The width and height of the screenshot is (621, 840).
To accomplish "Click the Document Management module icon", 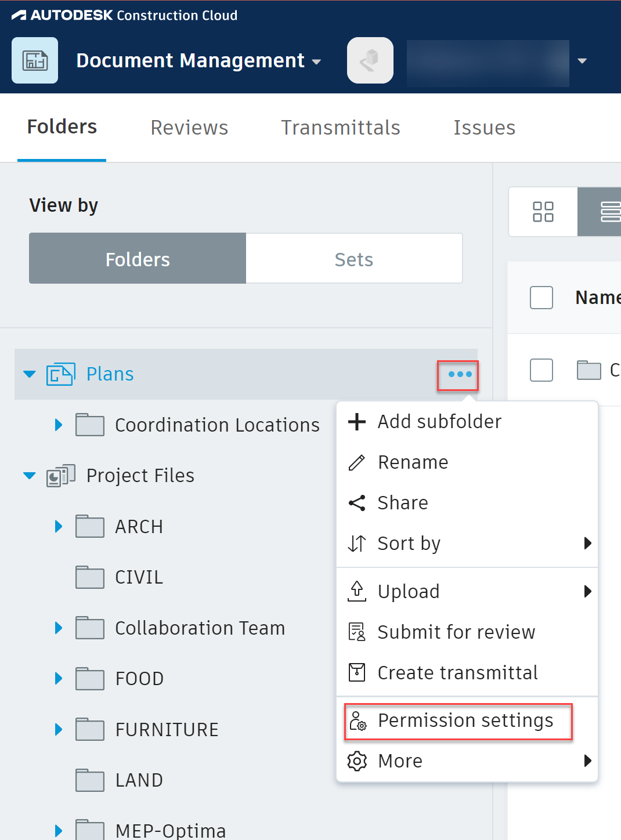I will (35, 60).
